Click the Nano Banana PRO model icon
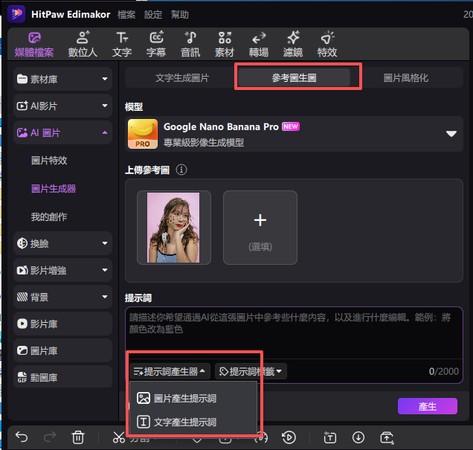473x450 pixels. 143,134
